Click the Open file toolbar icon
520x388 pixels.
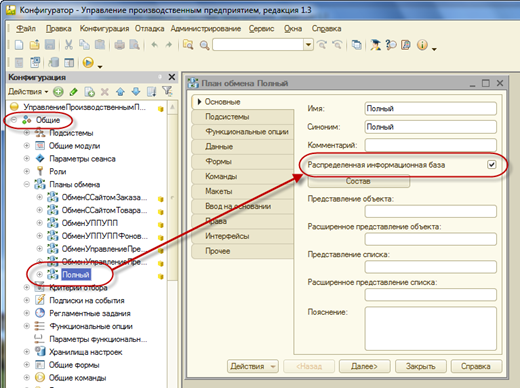(35, 45)
